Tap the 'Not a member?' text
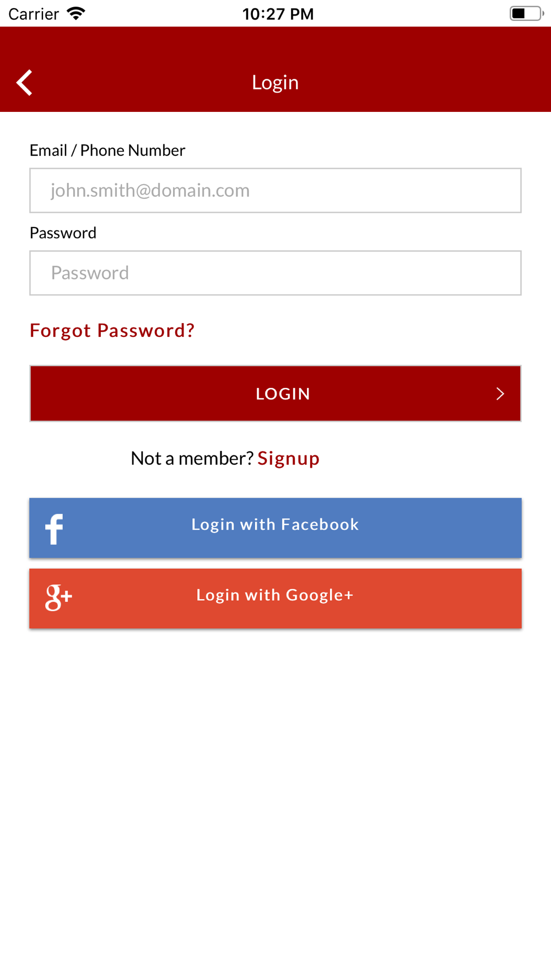 pos(192,458)
